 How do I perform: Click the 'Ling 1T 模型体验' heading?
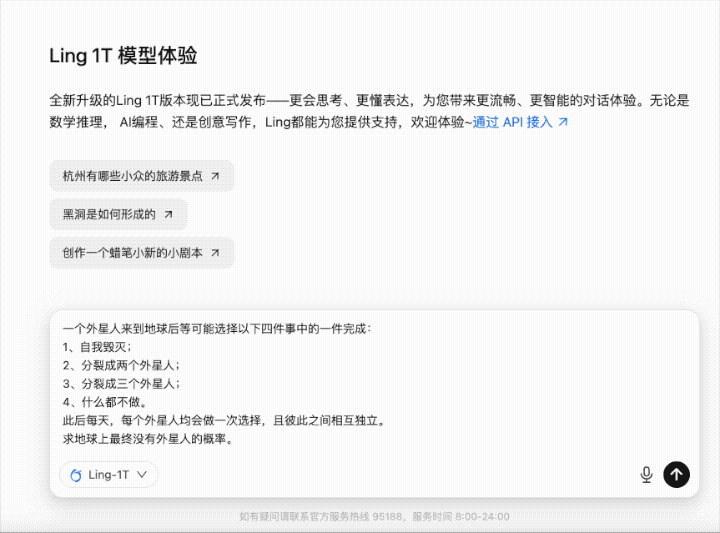[x=123, y=56]
